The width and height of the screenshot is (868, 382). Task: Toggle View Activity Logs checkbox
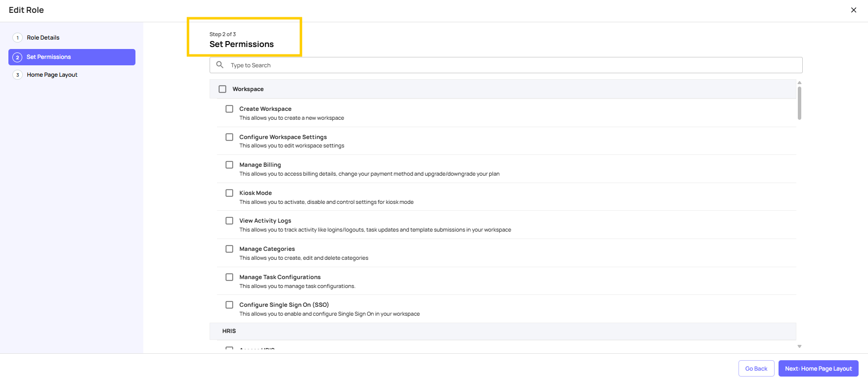coord(229,221)
